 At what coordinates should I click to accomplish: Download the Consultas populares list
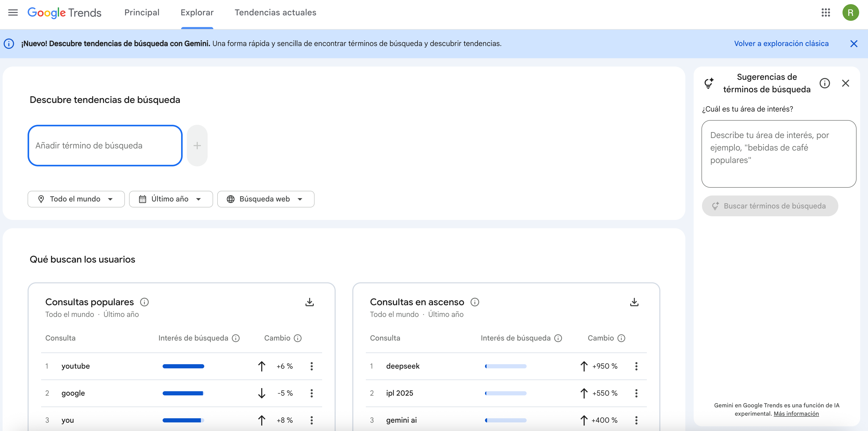coord(309,302)
